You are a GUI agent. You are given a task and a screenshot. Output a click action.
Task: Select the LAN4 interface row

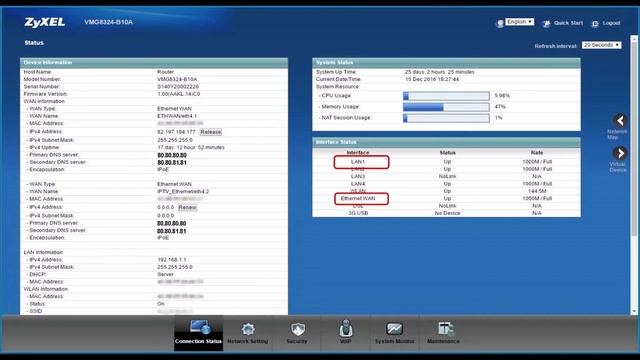pos(446,184)
